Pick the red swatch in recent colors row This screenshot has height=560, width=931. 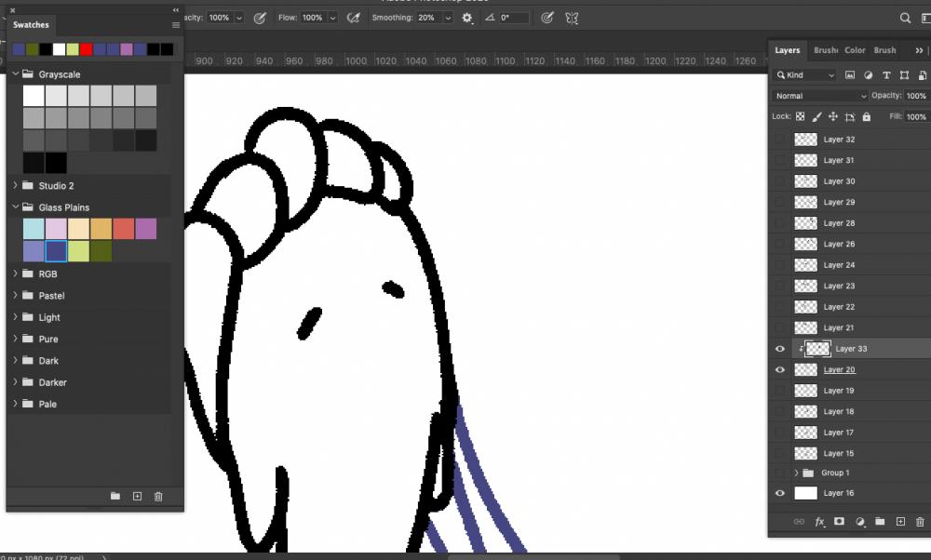tap(86, 49)
